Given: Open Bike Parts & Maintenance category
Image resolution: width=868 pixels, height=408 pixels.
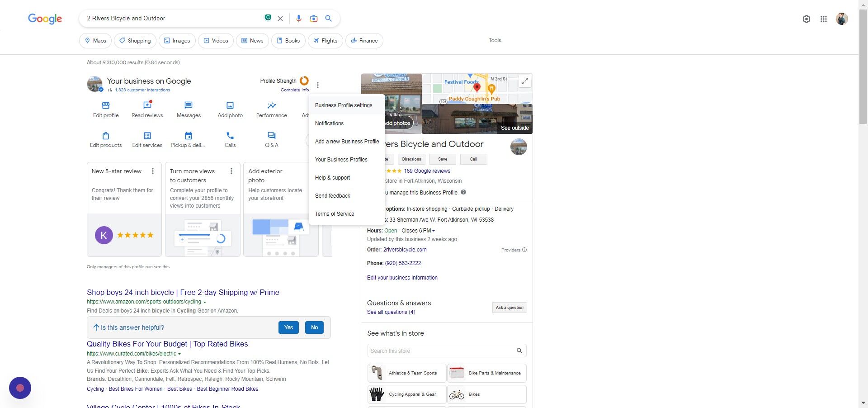Looking at the screenshot, I should 487,373.
